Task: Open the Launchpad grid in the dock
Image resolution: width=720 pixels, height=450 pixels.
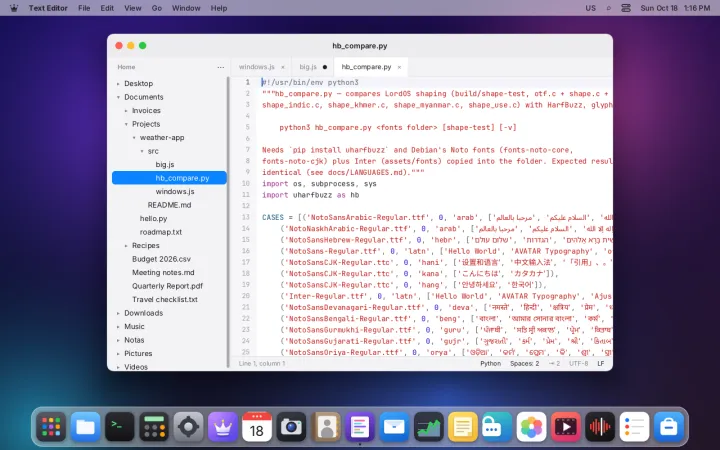Action: [51, 427]
